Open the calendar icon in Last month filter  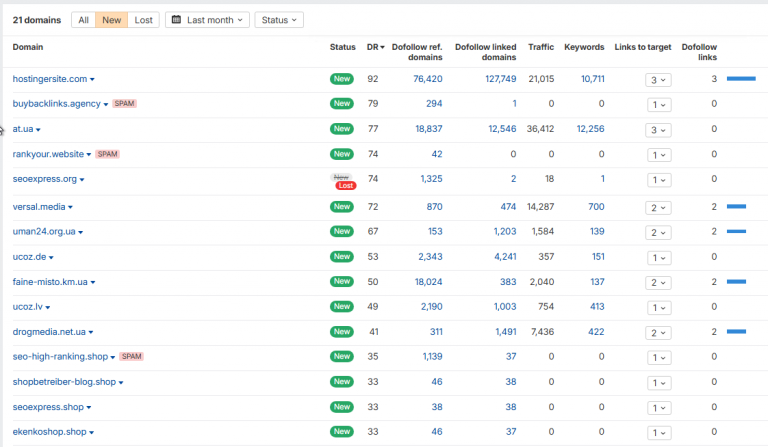176,20
